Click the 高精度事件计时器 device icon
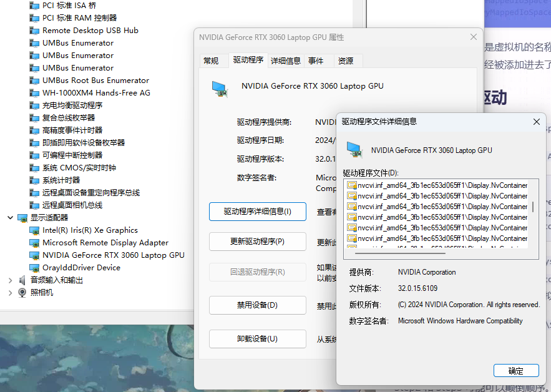 (34, 131)
